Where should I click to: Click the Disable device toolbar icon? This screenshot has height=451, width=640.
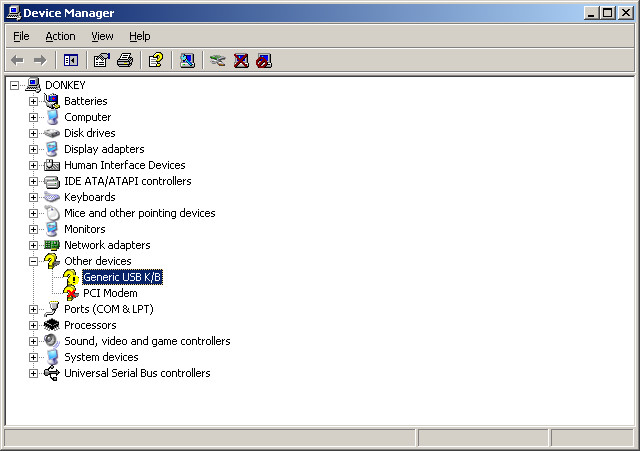coord(263,61)
